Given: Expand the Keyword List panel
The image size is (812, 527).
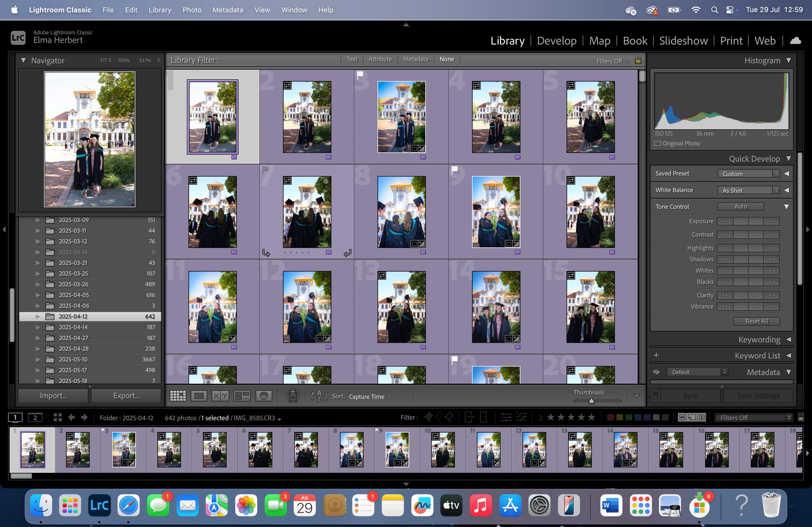Looking at the screenshot, I should pos(789,356).
